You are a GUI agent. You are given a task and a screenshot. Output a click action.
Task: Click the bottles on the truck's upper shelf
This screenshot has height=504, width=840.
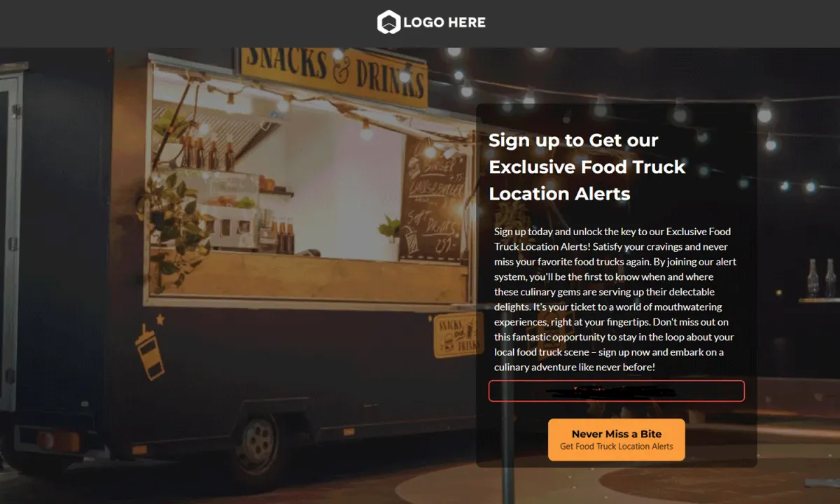208,153
